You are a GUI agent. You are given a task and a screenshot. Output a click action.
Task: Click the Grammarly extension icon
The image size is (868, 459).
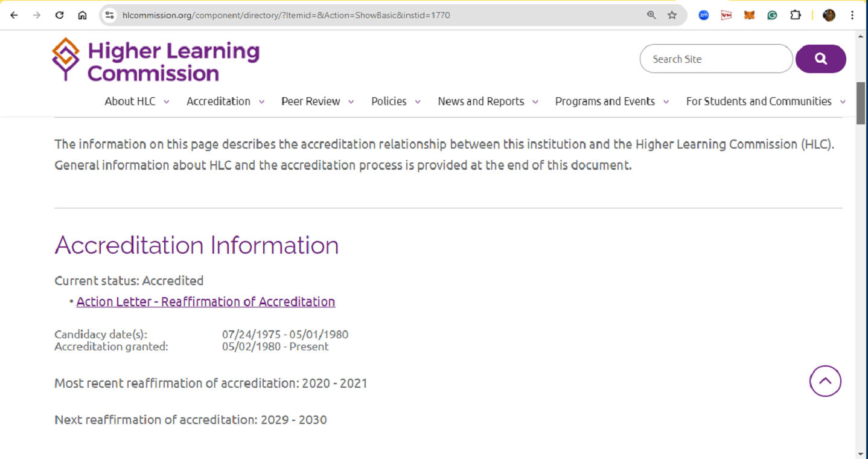[x=772, y=15]
